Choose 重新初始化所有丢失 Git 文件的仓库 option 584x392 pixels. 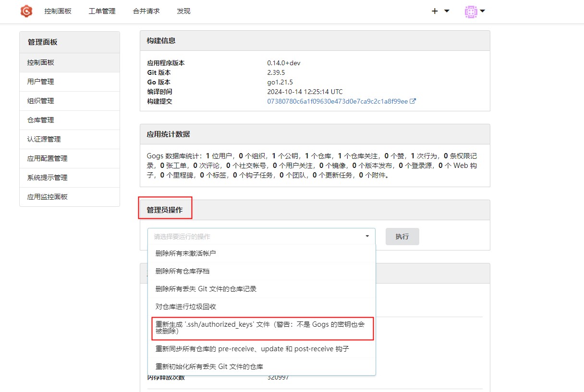point(261,367)
